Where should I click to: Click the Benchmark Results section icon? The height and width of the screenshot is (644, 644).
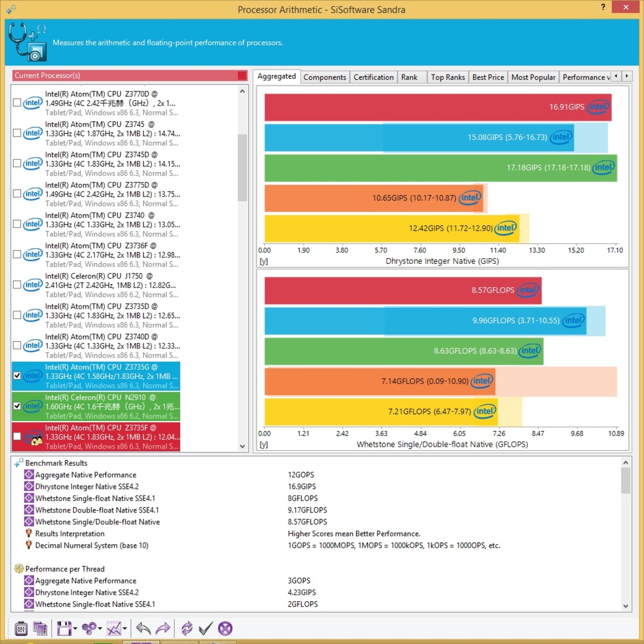[19, 463]
